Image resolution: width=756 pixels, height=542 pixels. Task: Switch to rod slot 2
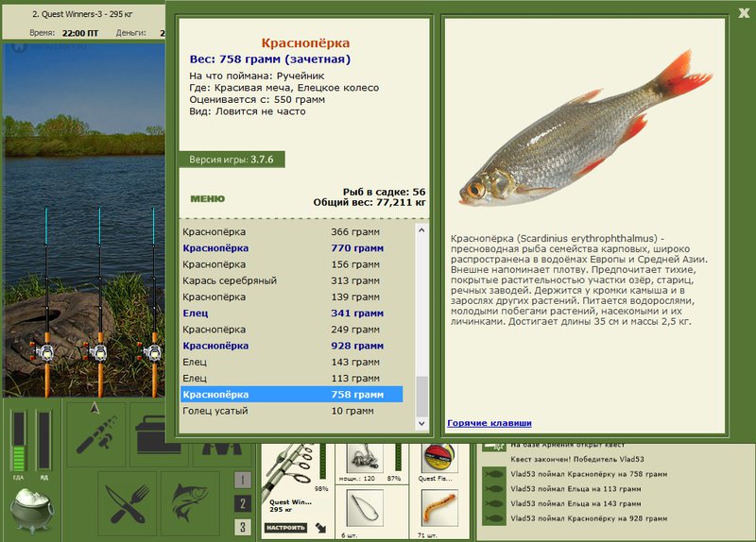(x=243, y=503)
